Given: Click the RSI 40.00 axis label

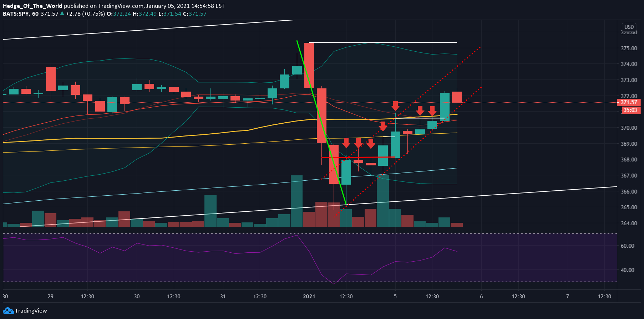Looking at the screenshot, I should pos(627,270).
